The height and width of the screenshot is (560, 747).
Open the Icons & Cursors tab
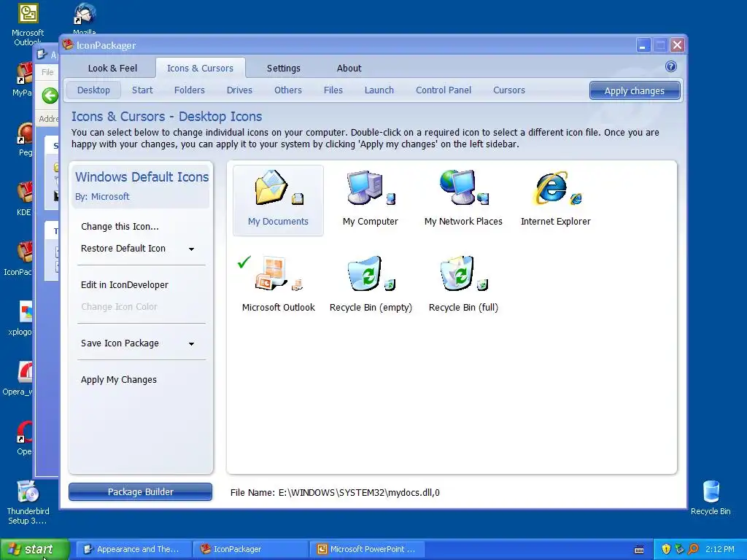(x=200, y=68)
